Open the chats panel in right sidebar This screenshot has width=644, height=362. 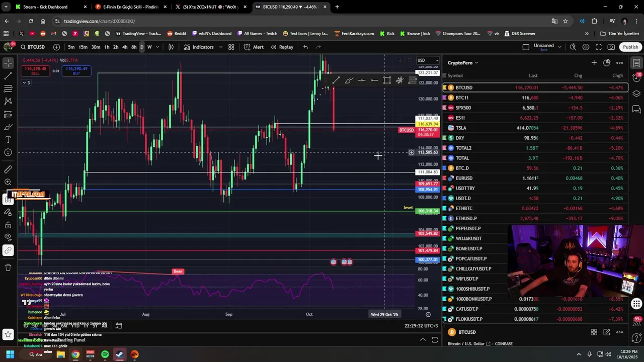tap(636, 109)
